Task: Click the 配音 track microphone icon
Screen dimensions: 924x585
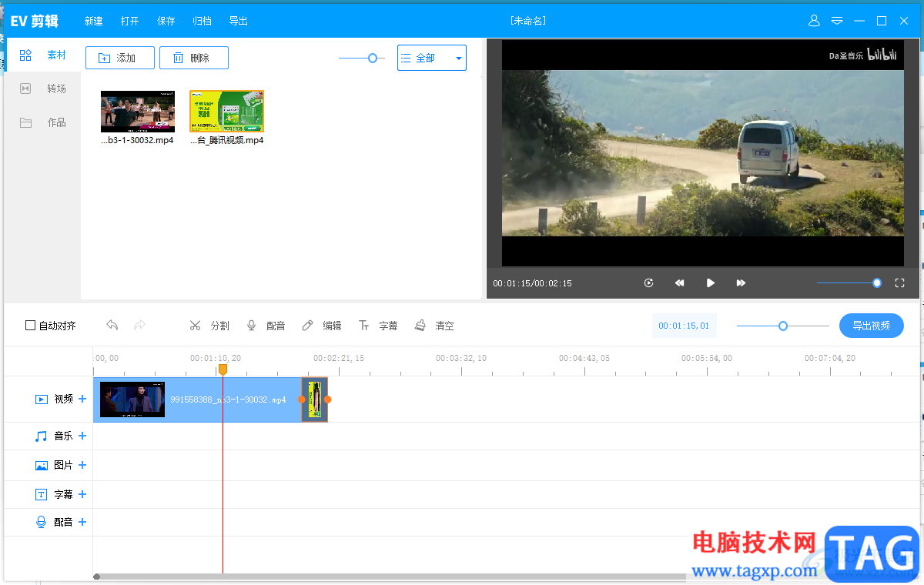Action: click(x=42, y=522)
